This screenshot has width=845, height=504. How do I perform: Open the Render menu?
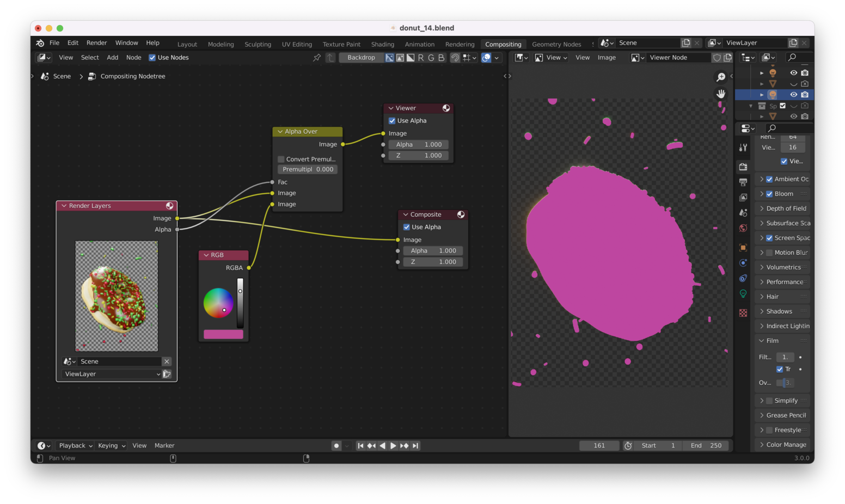pos(96,42)
